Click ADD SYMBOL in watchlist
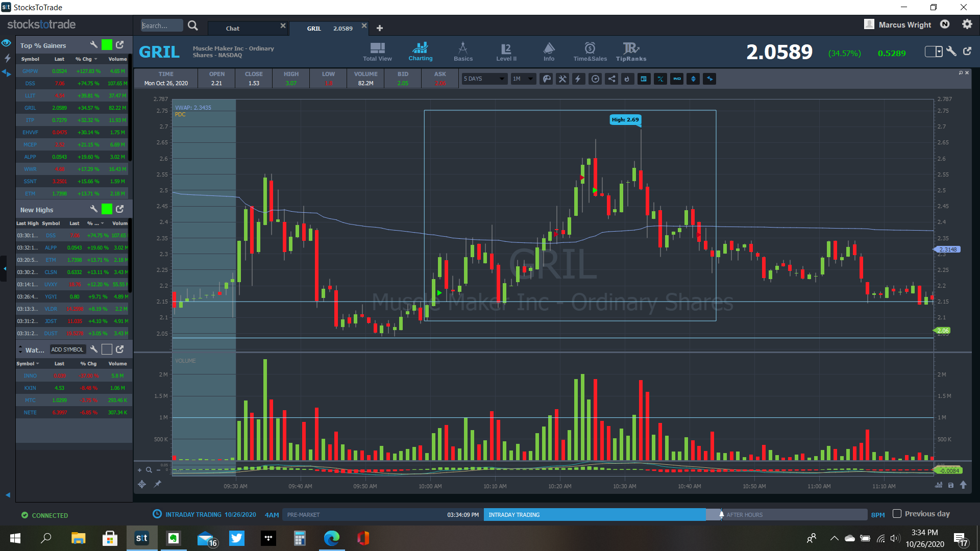 (67, 350)
